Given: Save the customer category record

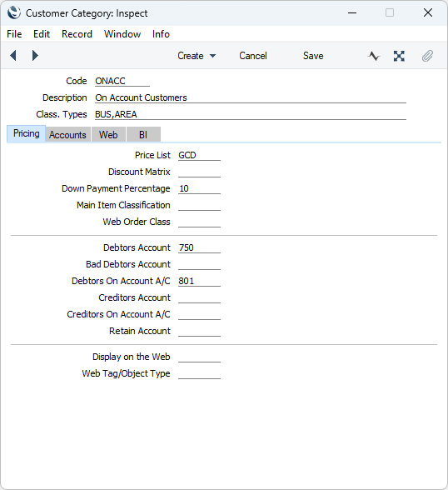Looking at the screenshot, I should coord(313,56).
